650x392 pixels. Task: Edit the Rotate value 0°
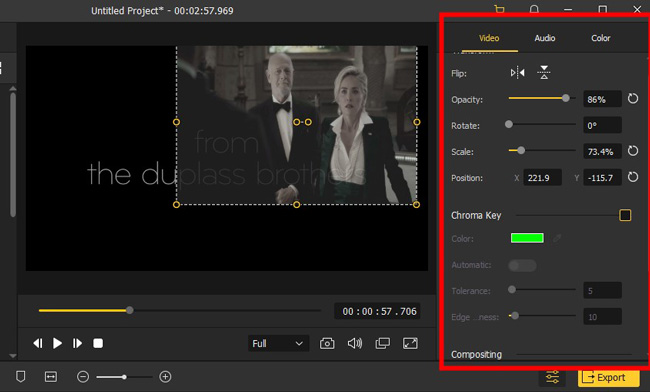coord(602,125)
